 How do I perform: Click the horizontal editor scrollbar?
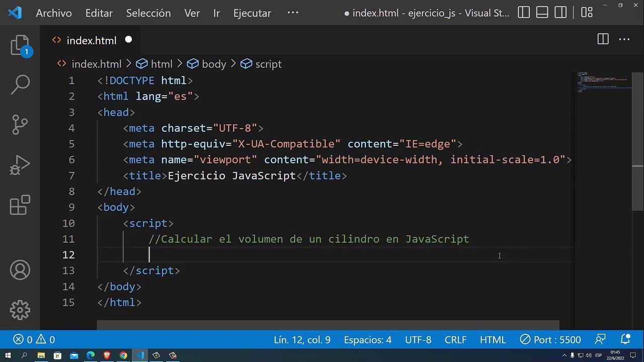pos(328,325)
